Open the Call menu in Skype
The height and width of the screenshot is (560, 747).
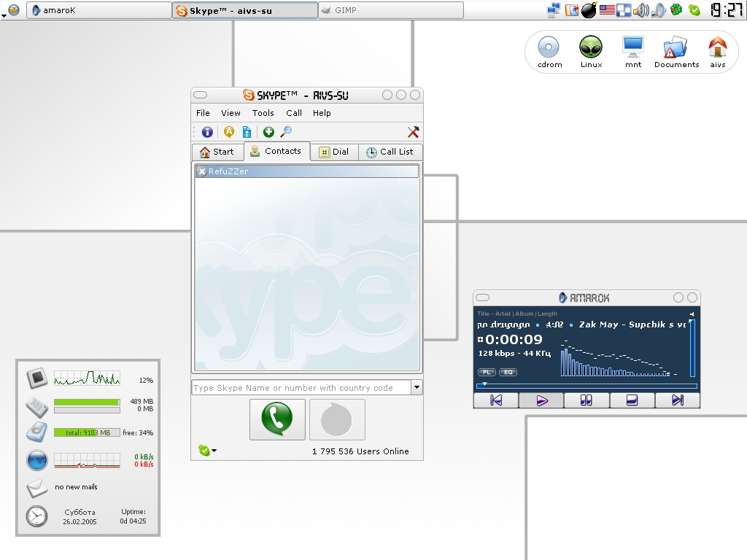point(294,113)
